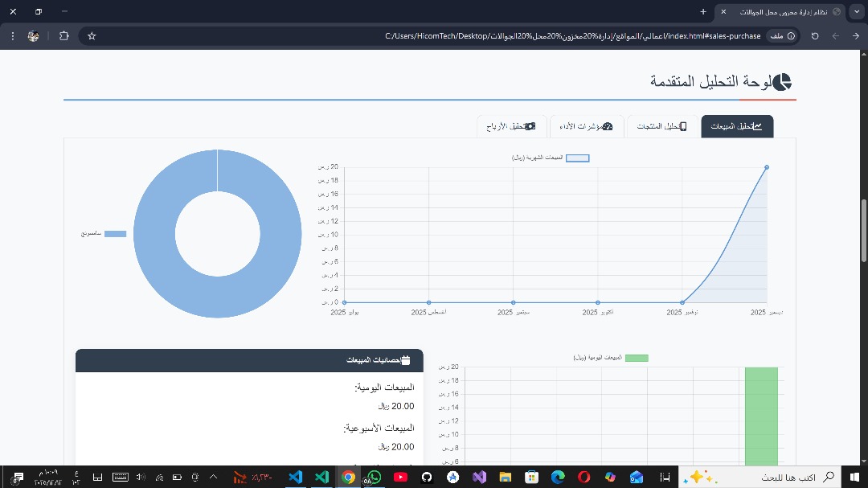
Task: Open YouTube app from taskbar
Action: tap(400, 477)
